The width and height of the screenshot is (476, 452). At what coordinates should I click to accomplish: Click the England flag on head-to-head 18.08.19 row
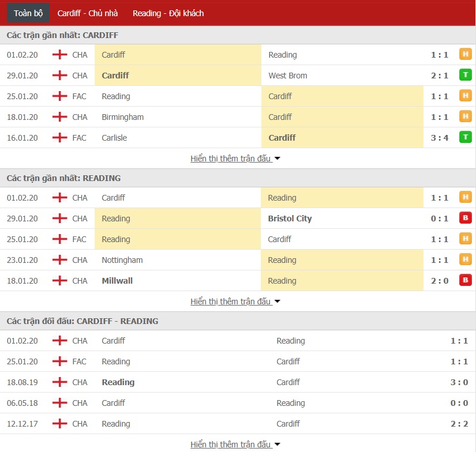60,382
